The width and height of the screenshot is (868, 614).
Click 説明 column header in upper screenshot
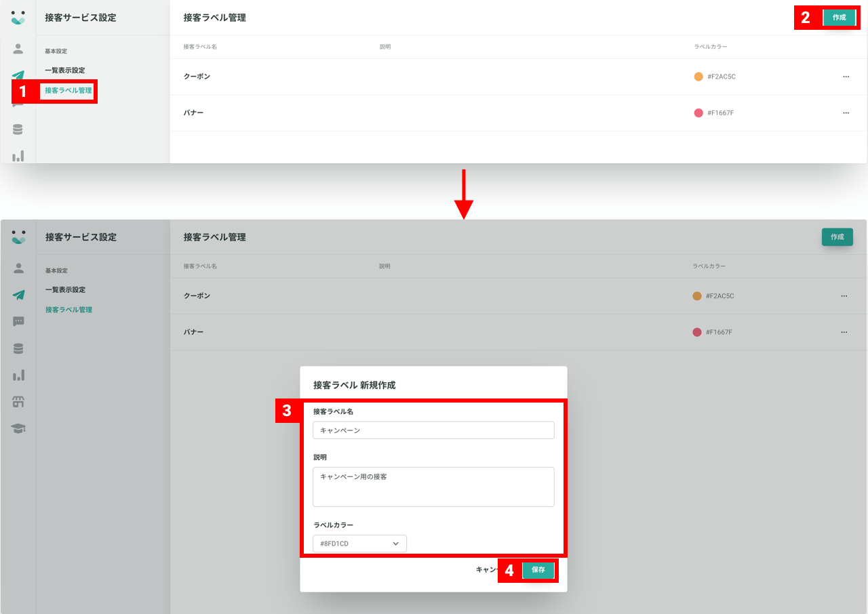(x=385, y=47)
